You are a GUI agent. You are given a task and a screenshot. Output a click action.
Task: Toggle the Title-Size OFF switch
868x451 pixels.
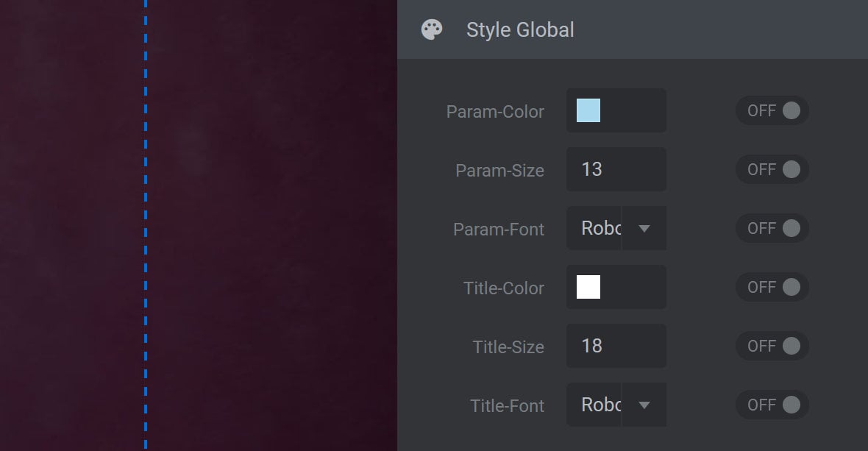(772, 346)
